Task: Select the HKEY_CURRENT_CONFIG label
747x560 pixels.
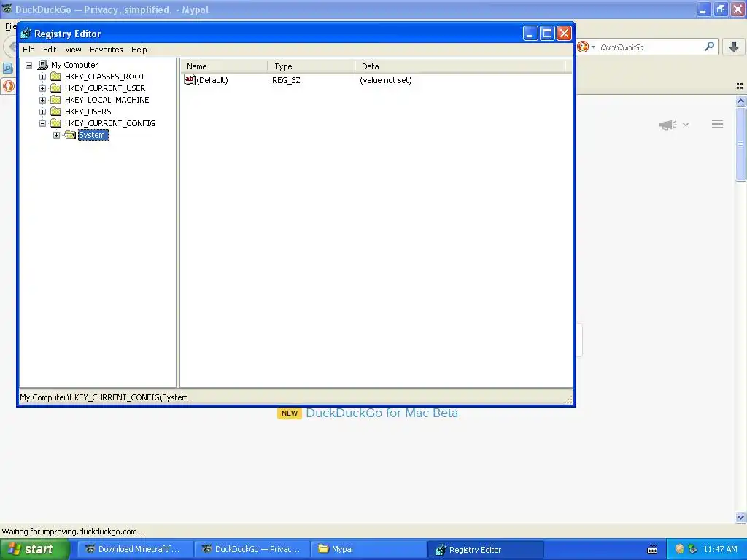Action: (110, 123)
